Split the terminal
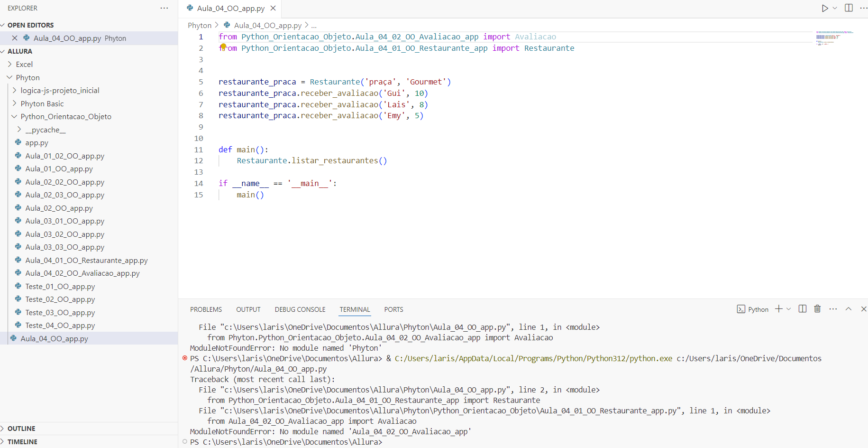Image resolution: width=868 pixels, height=448 pixels. [x=802, y=309]
